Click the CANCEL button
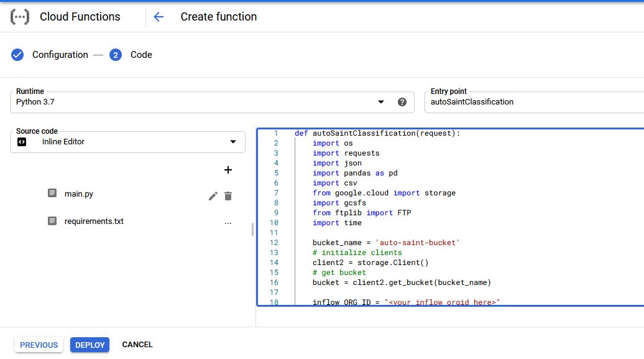 click(x=137, y=345)
